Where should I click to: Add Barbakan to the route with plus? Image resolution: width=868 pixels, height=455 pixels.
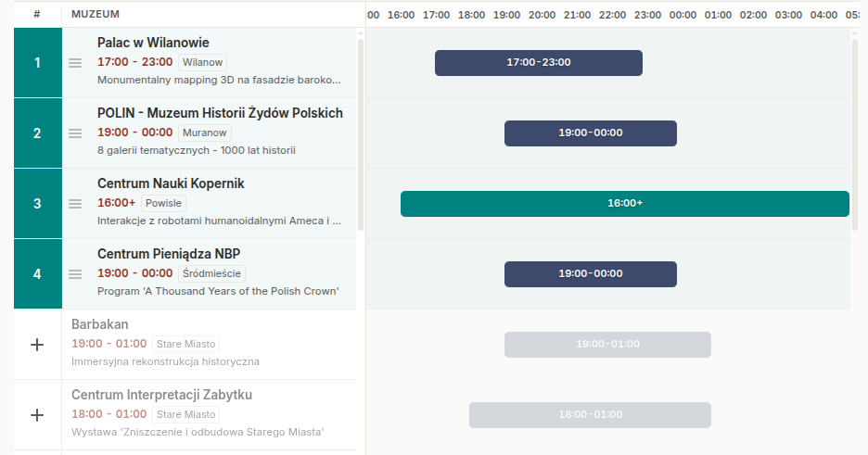(x=37, y=345)
